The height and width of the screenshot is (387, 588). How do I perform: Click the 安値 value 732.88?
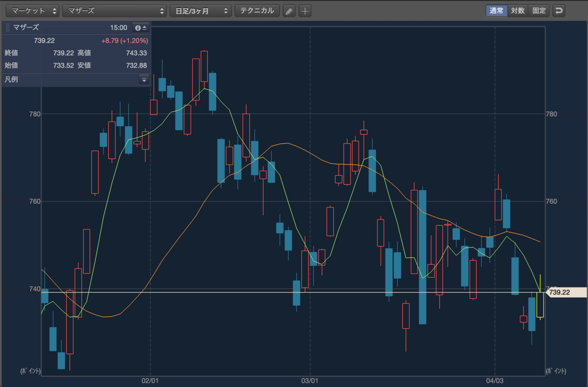click(136, 65)
